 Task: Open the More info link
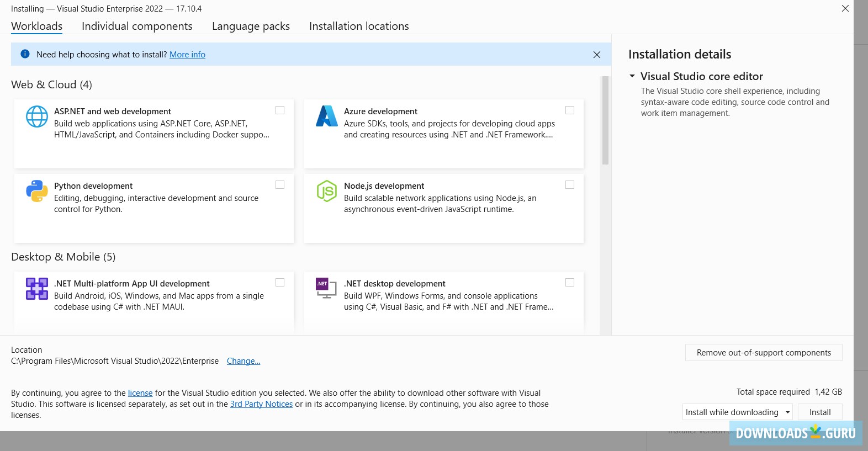coord(187,55)
